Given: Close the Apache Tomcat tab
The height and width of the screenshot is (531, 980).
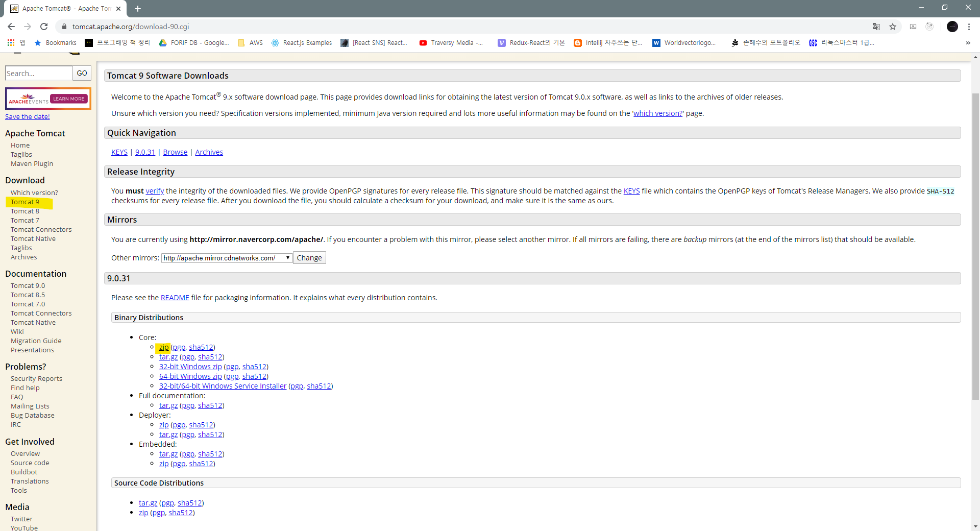Looking at the screenshot, I should (118, 9).
